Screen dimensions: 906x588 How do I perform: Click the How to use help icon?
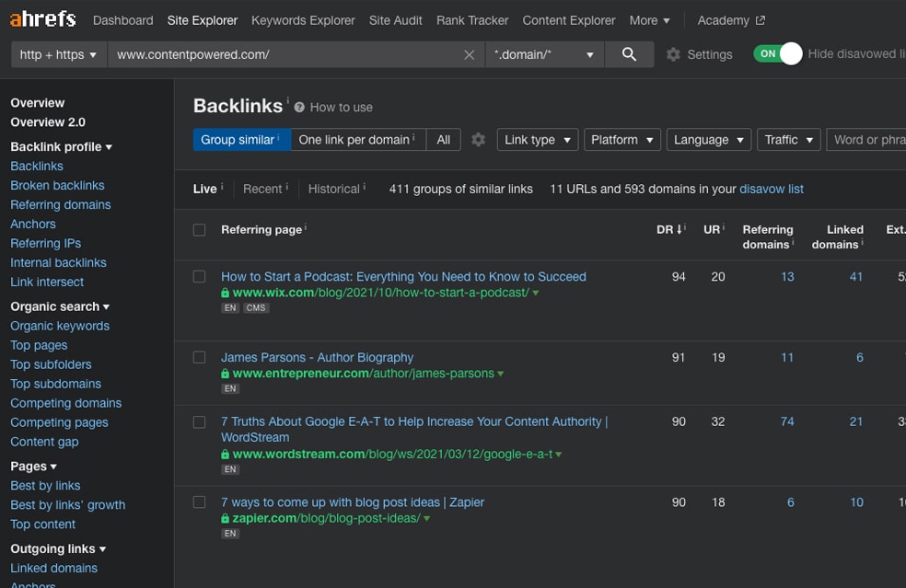coord(299,108)
